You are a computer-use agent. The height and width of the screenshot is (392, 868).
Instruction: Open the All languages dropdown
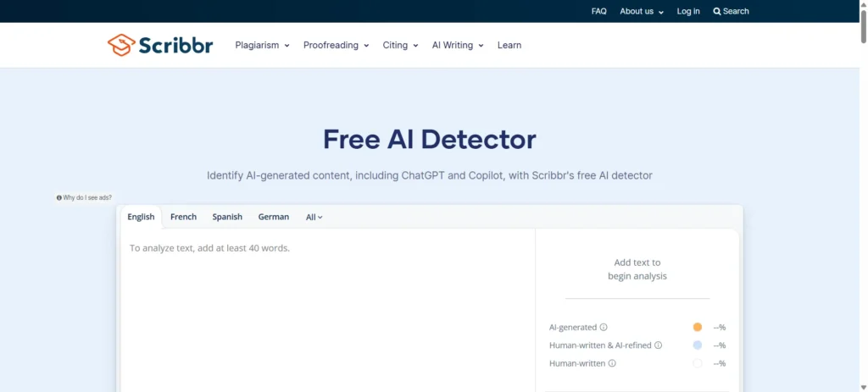click(314, 218)
